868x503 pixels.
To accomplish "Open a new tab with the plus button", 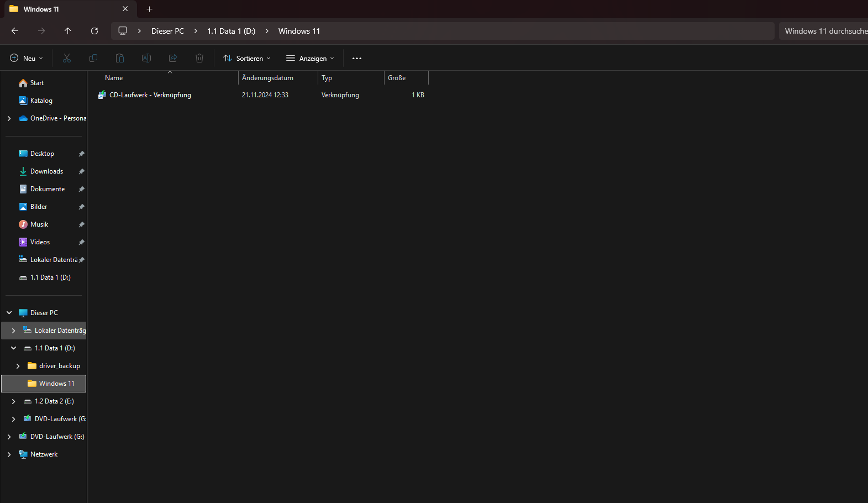I will [x=149, y=9].
